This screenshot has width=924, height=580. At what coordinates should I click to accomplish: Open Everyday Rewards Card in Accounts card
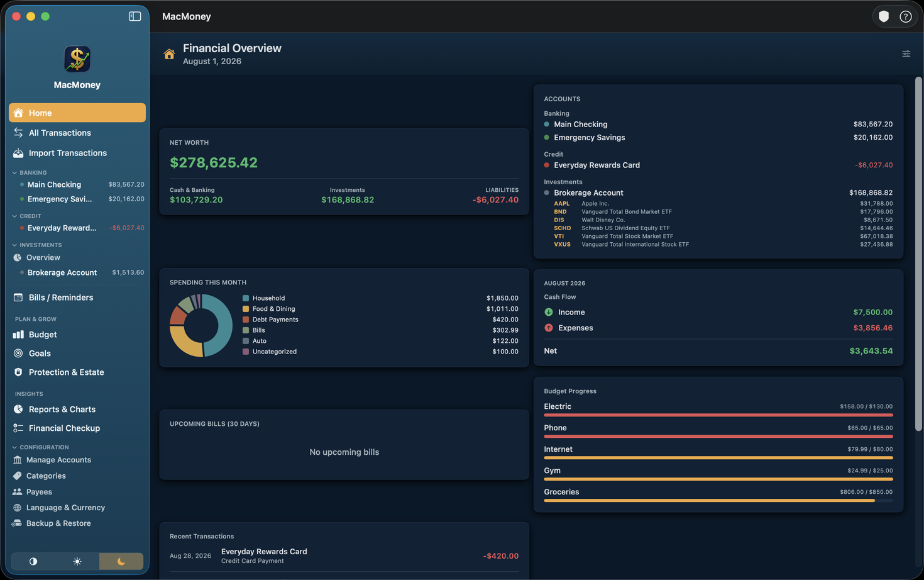click(x=718, y=165)
